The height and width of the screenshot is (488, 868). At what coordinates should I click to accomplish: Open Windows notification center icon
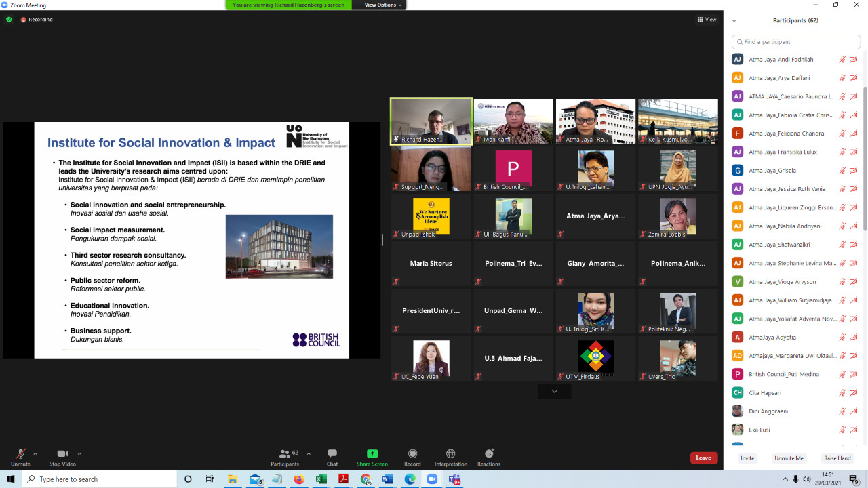(x=854, y=479)
